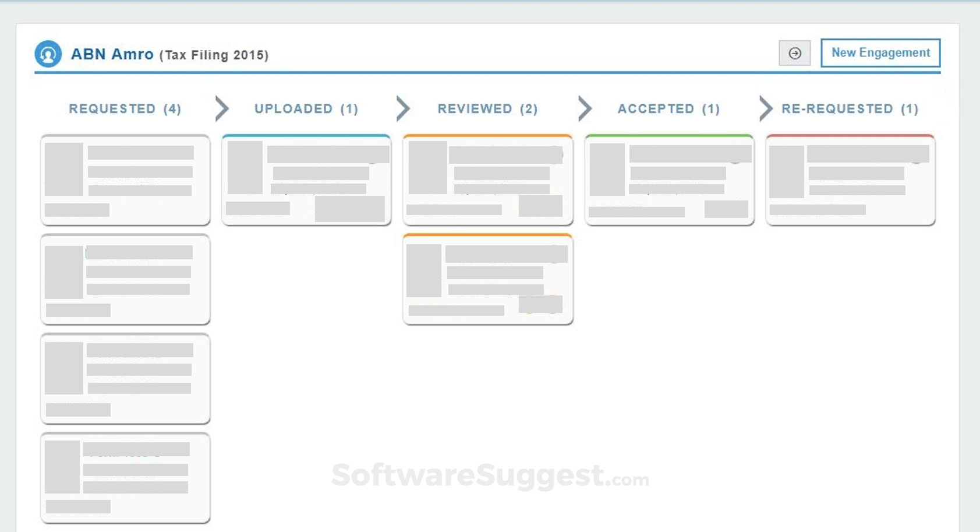Click the chevron between REVIEWED and ACCEPTED columns
980x532 pixels.
click(x=585, y=108)
